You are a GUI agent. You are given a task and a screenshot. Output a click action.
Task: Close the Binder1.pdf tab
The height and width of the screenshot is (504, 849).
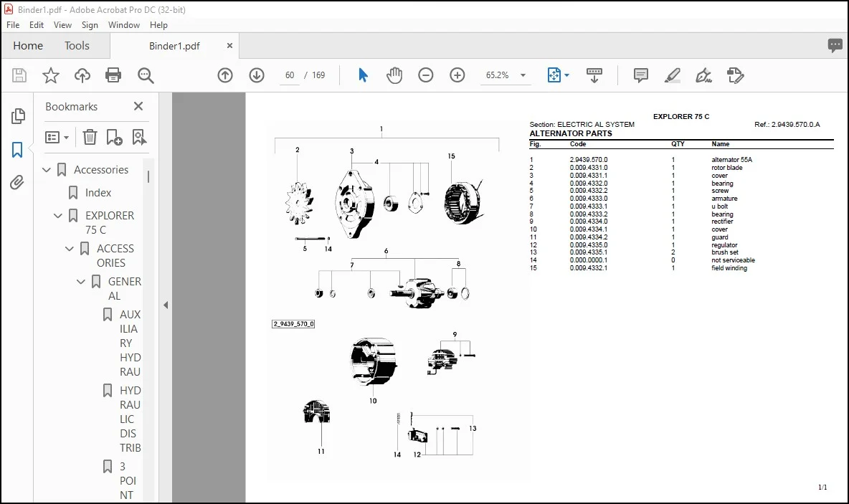pyautogui.click(x=229, y=45)
